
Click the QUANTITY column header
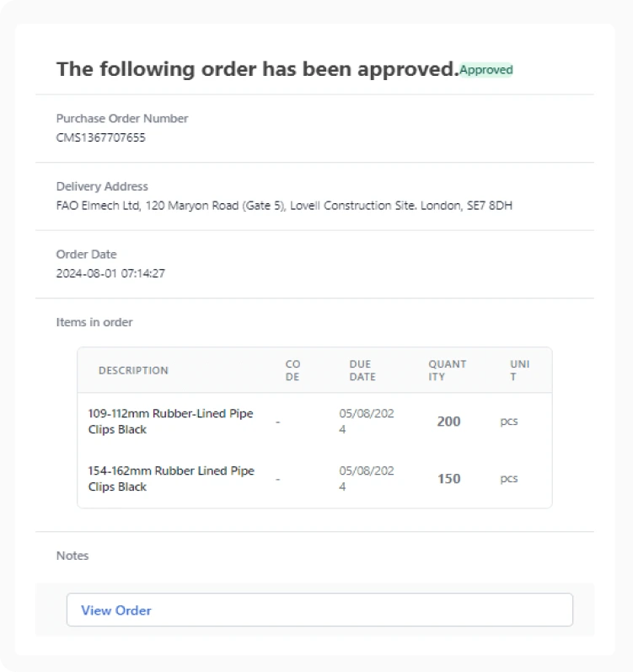(447, 370)
